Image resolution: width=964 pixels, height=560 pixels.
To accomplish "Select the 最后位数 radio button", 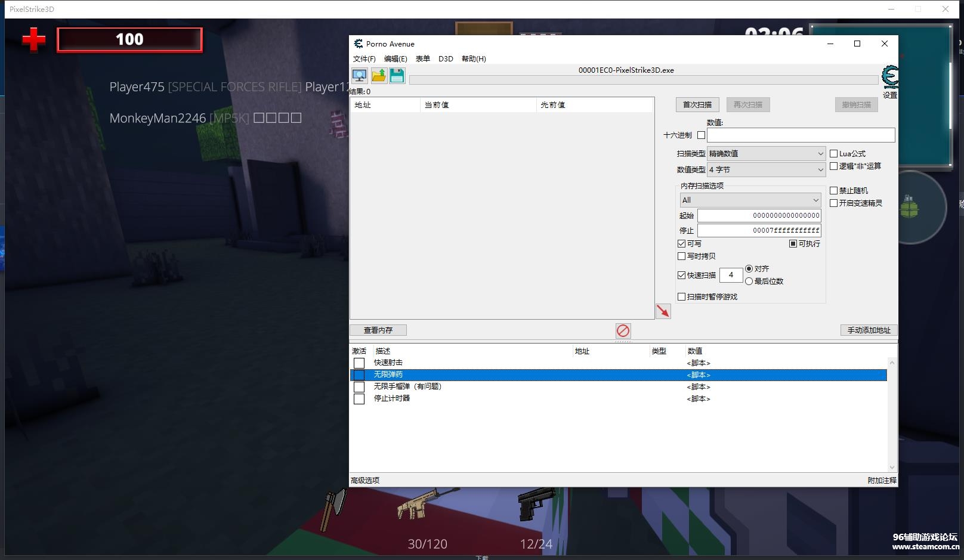I will click(x=749, y=281).
